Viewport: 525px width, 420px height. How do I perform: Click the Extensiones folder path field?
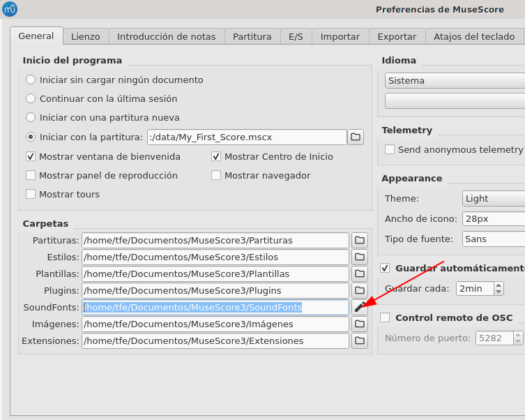pyautogui.click(x=215, y=340)
